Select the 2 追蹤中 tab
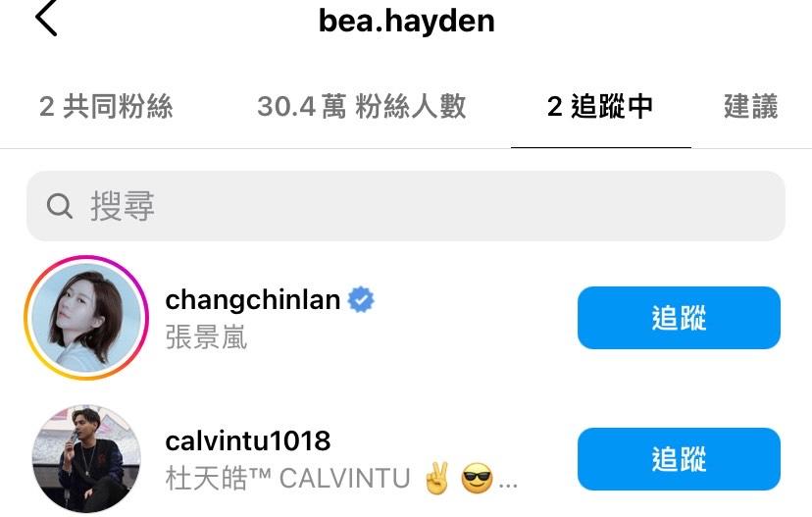Screen dimensions: 812x517 click(600, 107)
